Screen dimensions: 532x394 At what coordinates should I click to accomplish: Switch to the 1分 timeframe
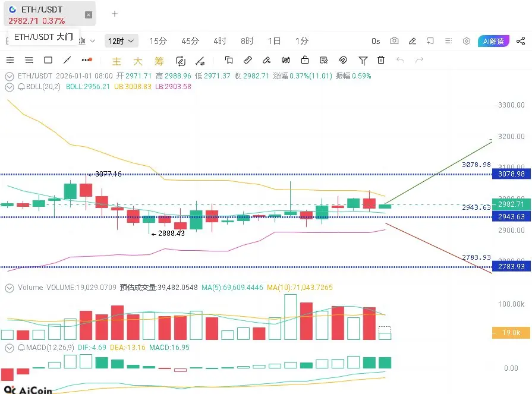301,41
